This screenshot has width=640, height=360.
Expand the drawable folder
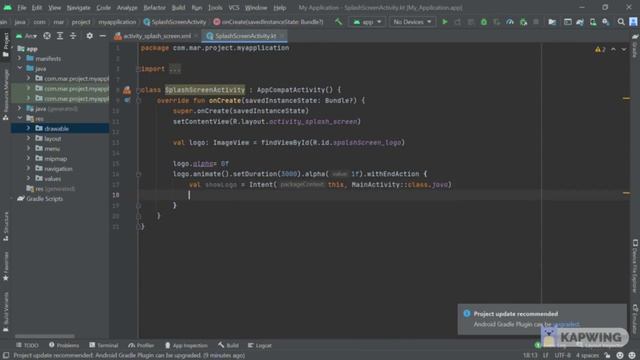(x=28, y=128)
